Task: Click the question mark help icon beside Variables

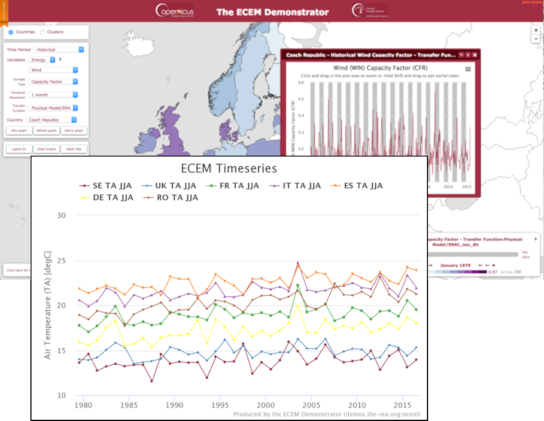Action: tap(60, 60)
